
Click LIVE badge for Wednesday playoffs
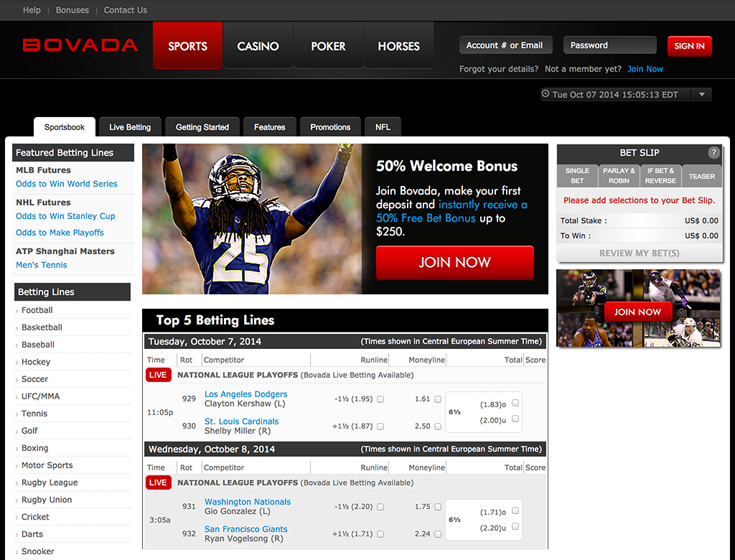pos(158,482)
